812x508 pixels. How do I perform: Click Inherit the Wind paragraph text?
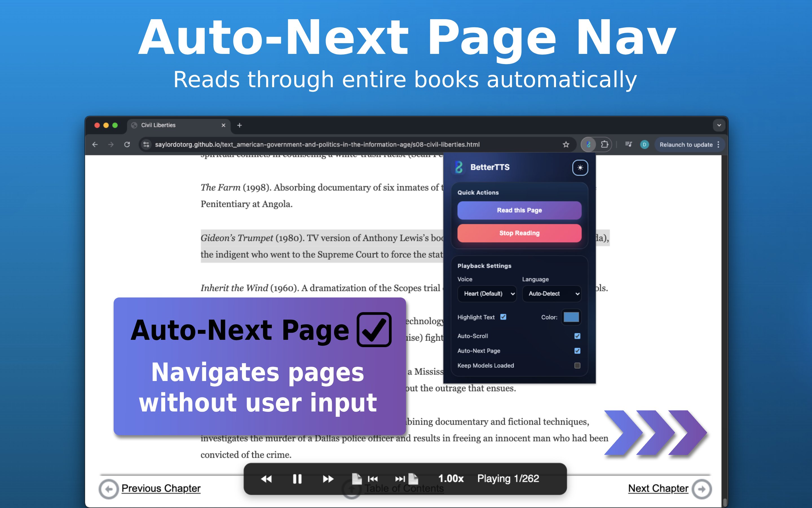click(322, 288)
